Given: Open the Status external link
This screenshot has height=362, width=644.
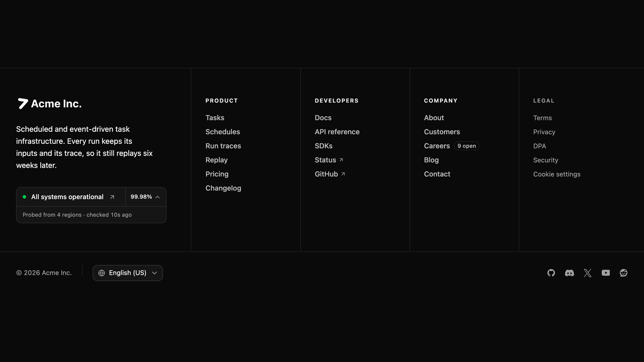Looking at the screenshot, I should click(x=329, y=160).
